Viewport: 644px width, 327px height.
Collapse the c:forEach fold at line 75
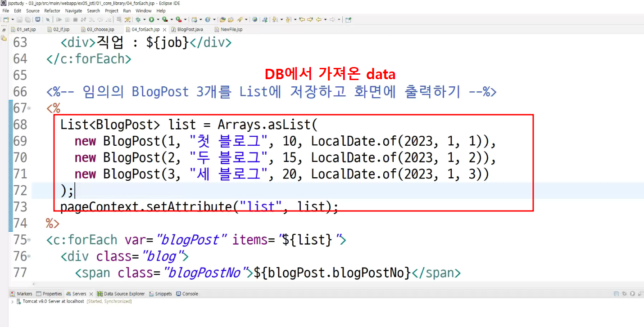29,240
